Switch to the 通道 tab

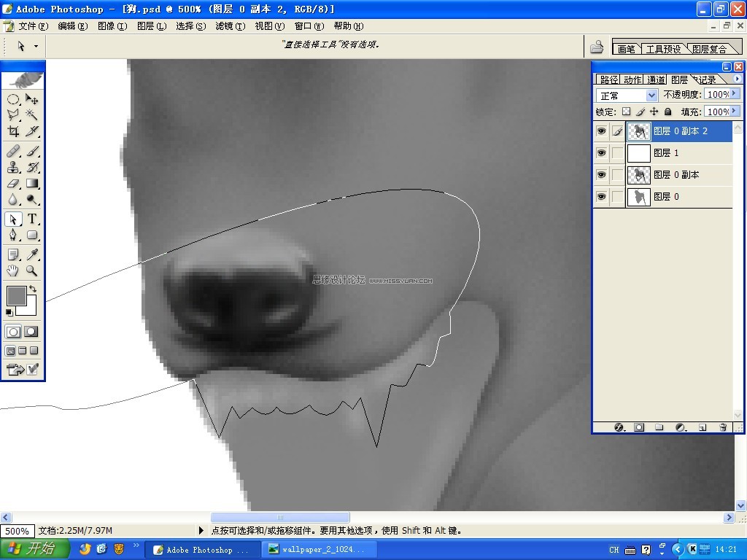(x=656, y=79)
